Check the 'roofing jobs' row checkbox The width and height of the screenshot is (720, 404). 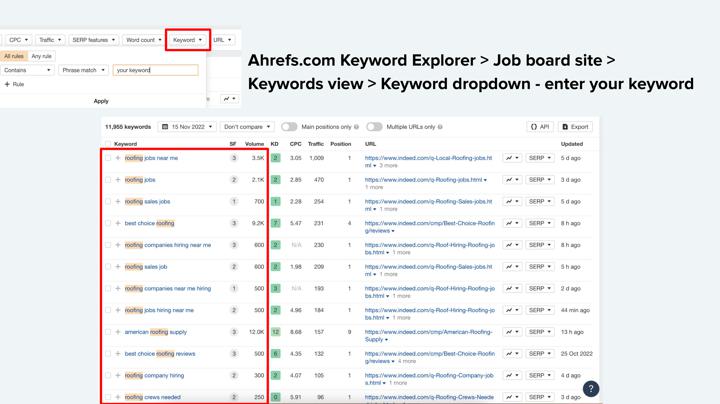(x=108, y=180)
